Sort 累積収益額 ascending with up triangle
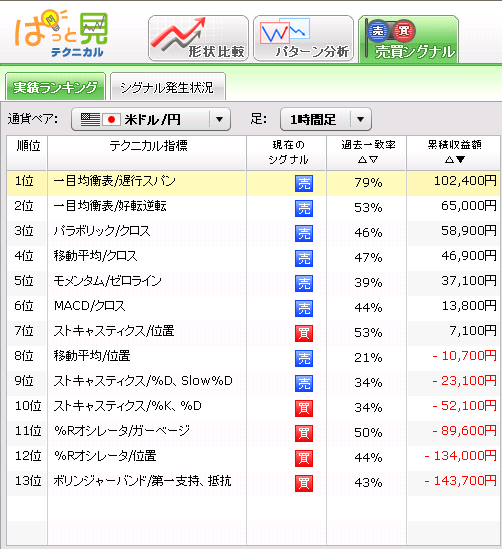Screen dimensions: 502x549 pos(449,160)
